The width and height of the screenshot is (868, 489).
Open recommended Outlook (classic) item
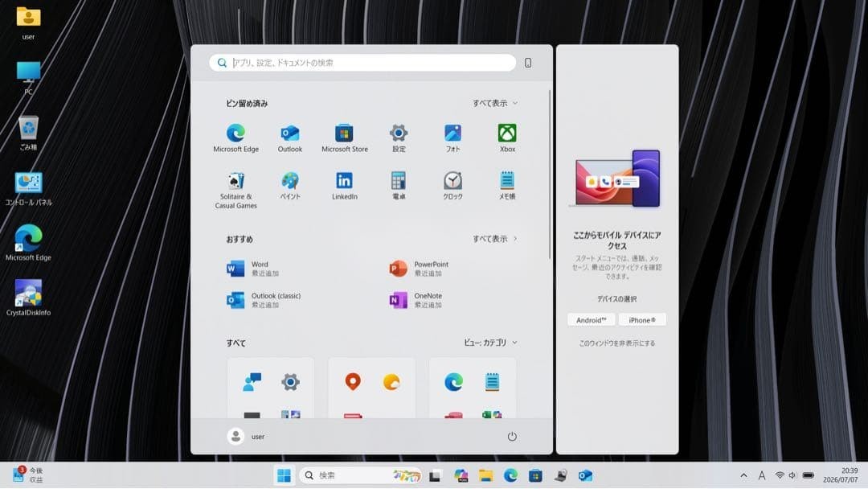coord(264,300)
